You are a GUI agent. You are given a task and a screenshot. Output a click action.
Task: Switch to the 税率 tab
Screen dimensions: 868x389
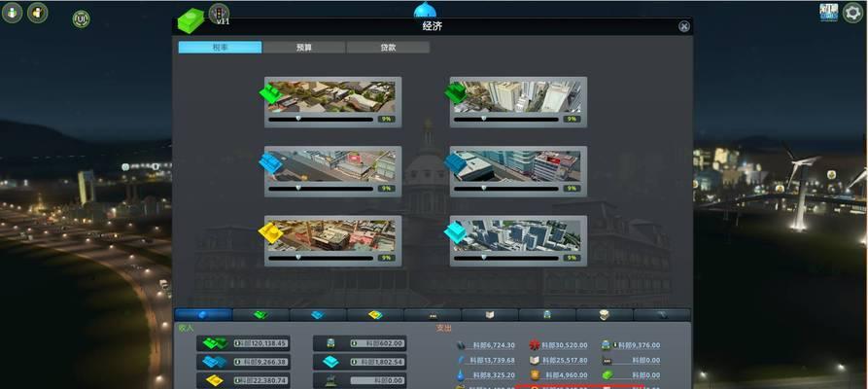[220, 48]
